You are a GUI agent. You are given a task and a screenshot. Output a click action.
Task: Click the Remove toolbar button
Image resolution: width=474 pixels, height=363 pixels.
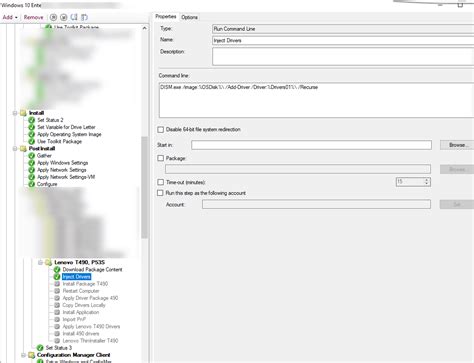pyautogui.click(x=33, y=17)
